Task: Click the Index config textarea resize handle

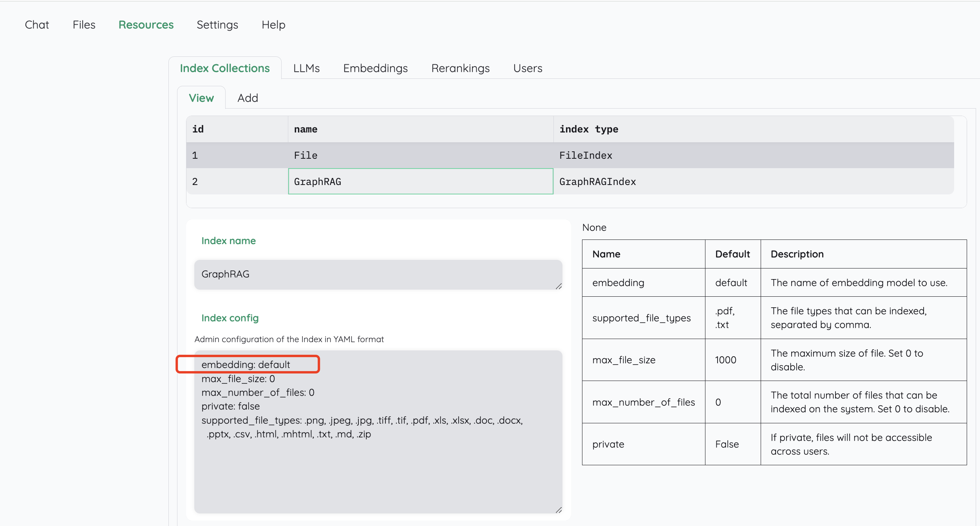Action: pyautogui.click(x=559, y=510)
